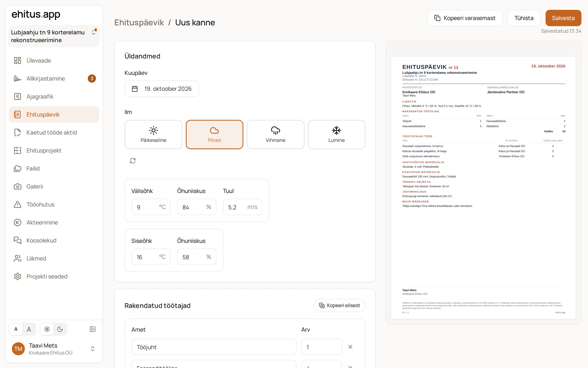
Task: Select Päikeseline weather option
Action: [x=153, y=134]
